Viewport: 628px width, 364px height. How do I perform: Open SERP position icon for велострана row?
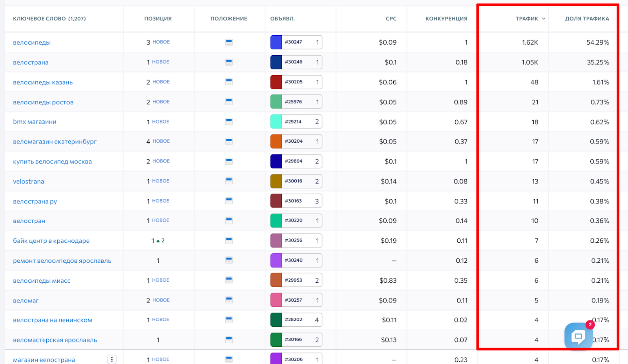click(229, 62)
